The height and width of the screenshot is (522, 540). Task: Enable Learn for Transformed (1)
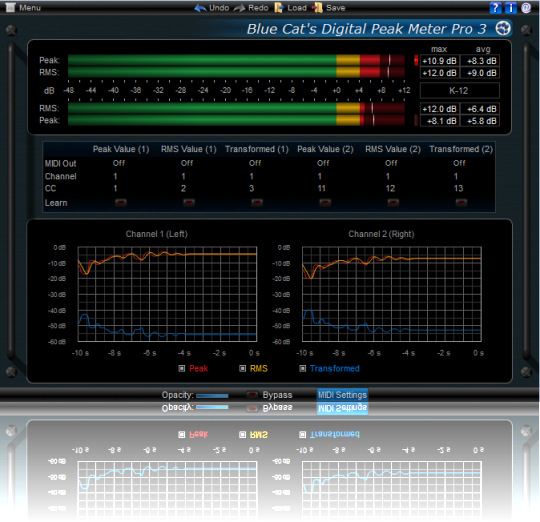point(257,202)
